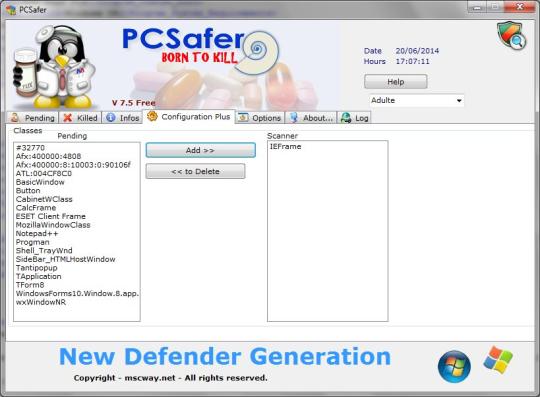The width and height of the screenshot is (540, 397).
Task: Open the Options tab
Action: click(x=260, y=118)
